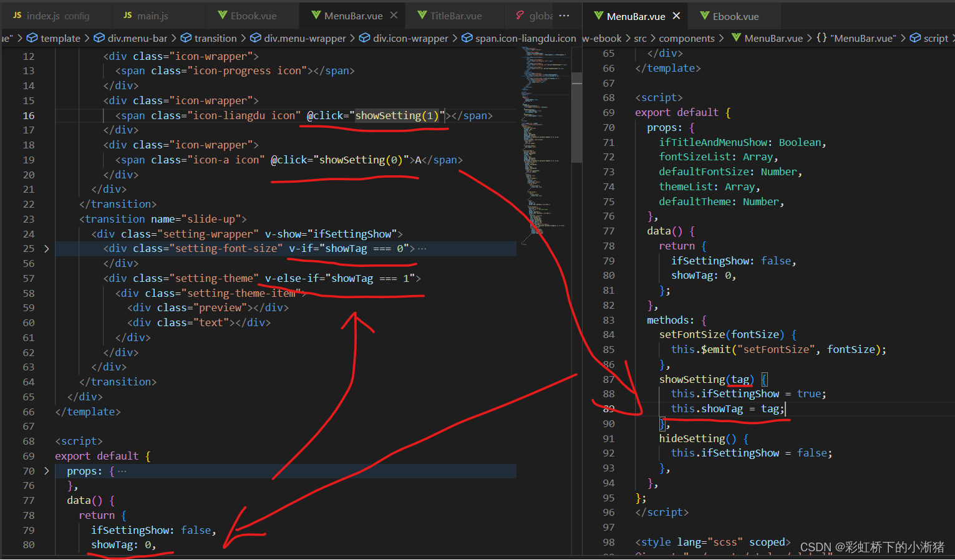Expand folded line 25 setting-font-size div

coord(46,249)
